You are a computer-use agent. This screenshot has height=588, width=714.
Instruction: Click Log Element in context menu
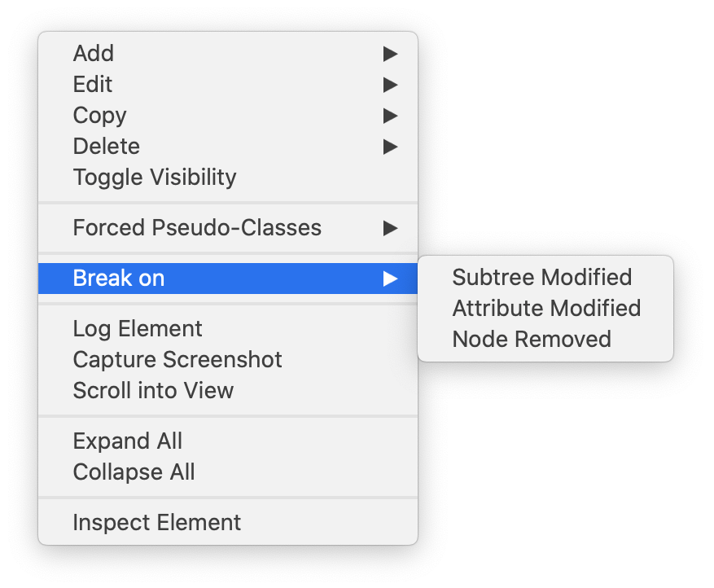click(x=138, y=329)
